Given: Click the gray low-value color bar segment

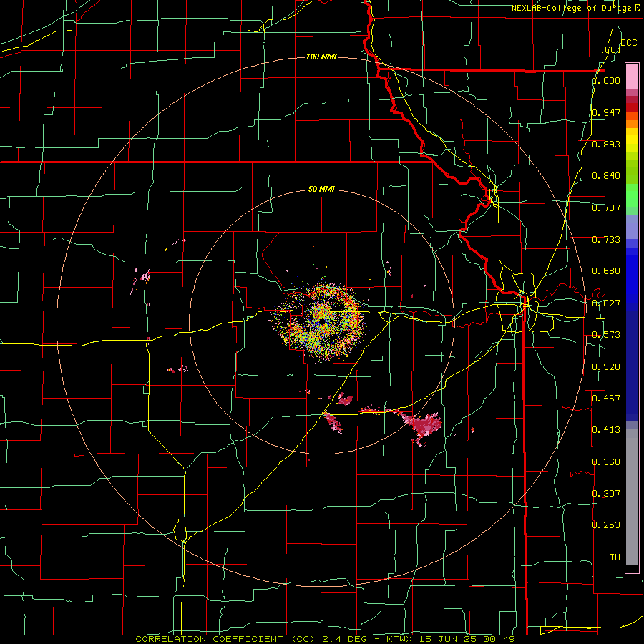Looking at the screenshot, I should tap(632, 497).
